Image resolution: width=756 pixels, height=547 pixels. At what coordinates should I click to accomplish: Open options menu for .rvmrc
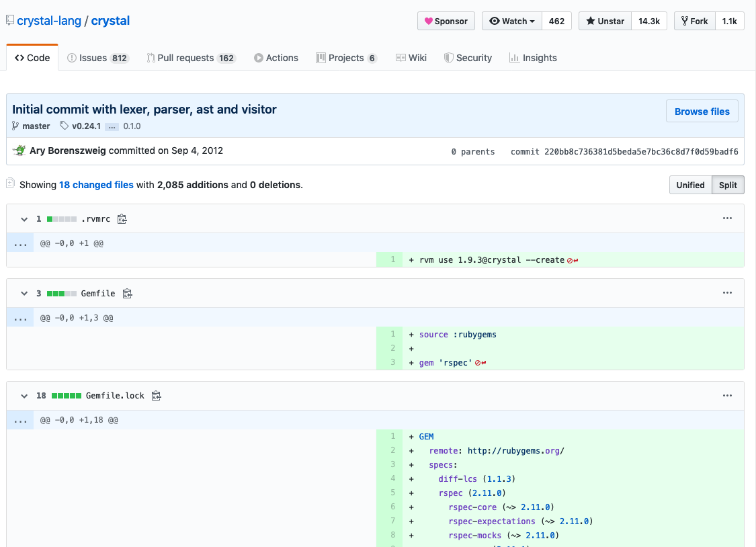[x=727, y=218]
